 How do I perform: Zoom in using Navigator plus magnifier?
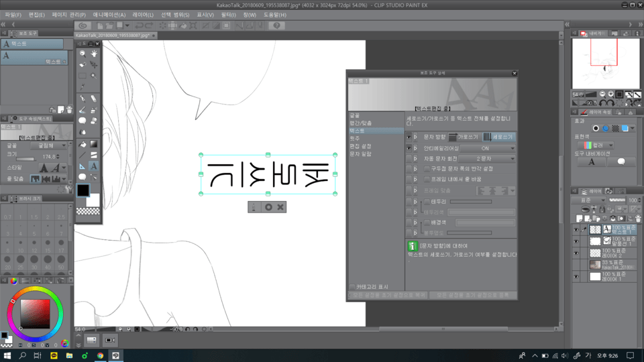tap(610, 95)
